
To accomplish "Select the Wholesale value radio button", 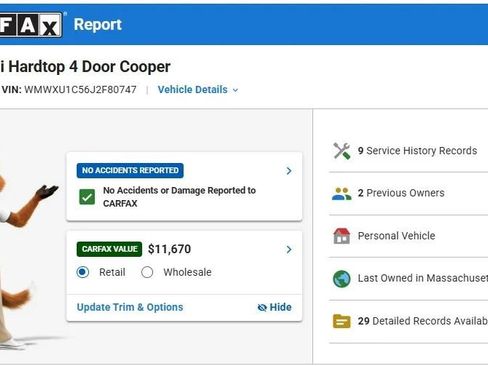I will pyautogui.click(x=147, y=272).
